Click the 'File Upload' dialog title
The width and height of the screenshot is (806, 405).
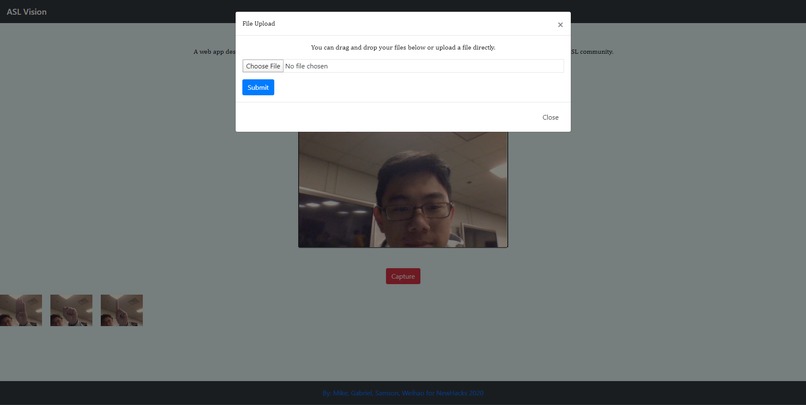pos(259,24)
